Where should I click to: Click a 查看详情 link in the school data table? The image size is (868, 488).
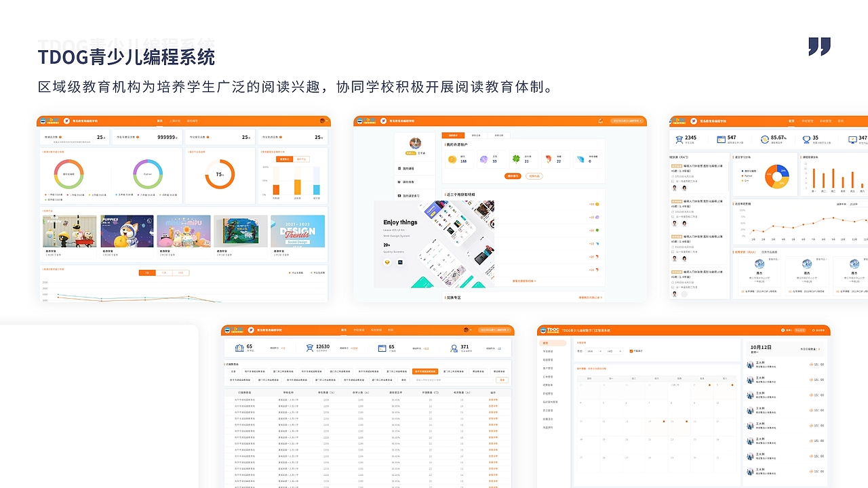click(x=493, y=400)
